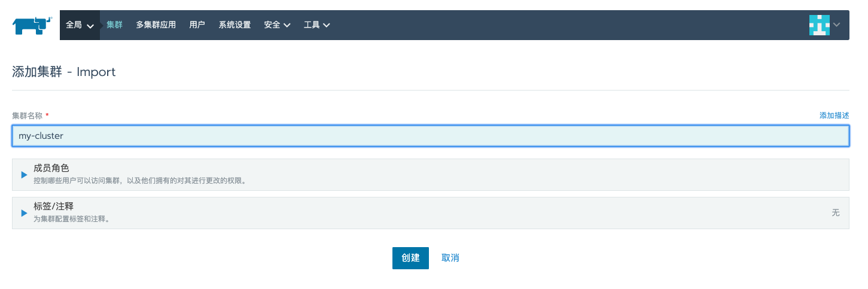
Task: Open the user avatar menu
Action: (819, 25)
